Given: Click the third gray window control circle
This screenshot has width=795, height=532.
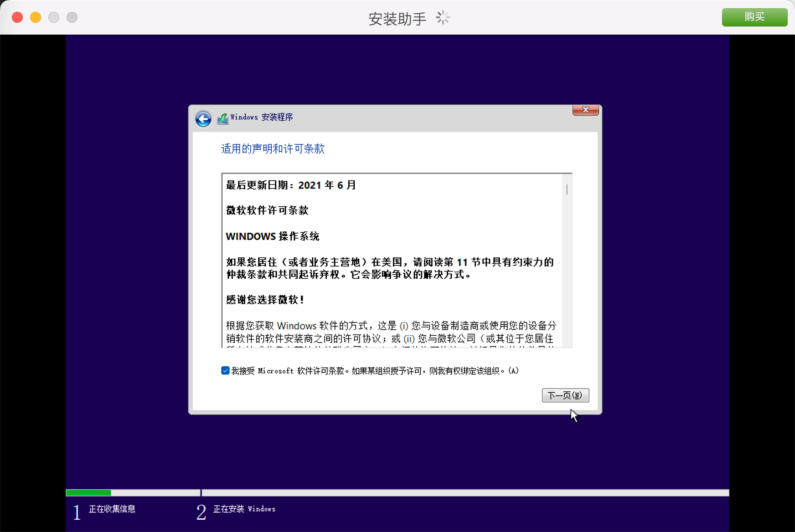Looking at the screenshot, I should coord(54,17).
